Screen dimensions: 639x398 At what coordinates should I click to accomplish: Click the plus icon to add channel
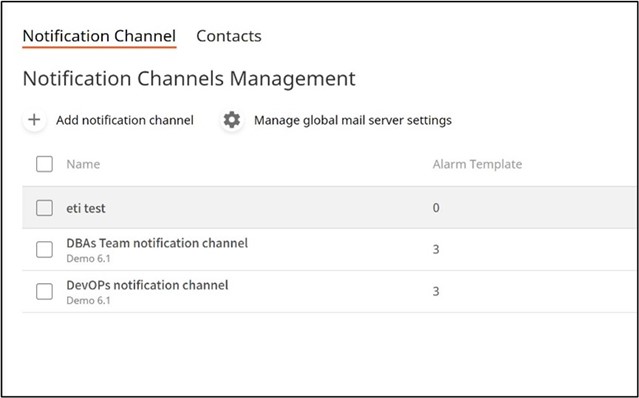[x=34, y=120]
